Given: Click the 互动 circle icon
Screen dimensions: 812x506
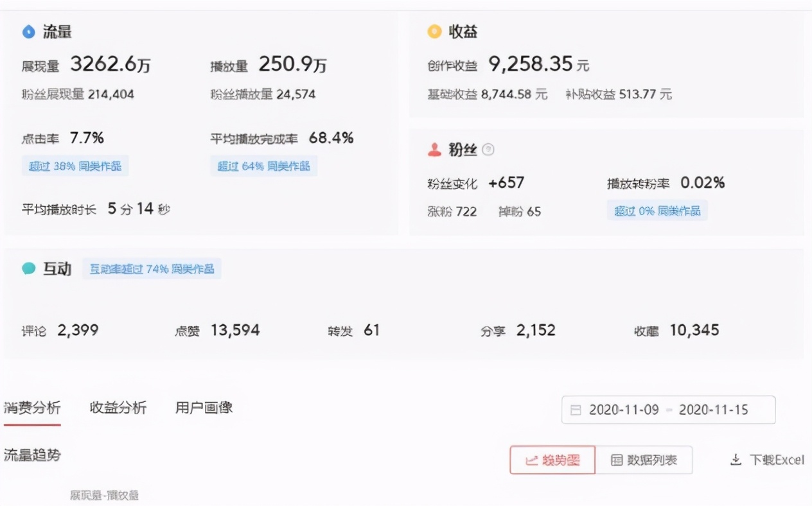Looking at the screenshot, I should 27,269.
